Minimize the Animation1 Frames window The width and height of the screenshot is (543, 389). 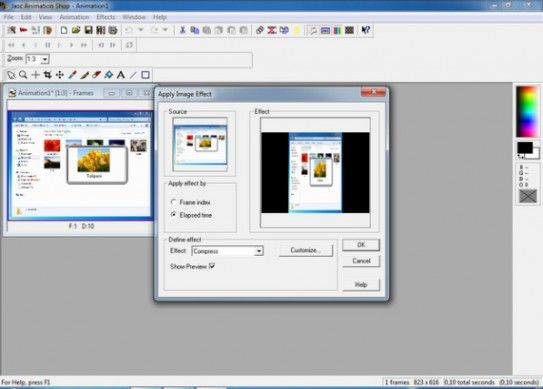[x=112, y=93]
